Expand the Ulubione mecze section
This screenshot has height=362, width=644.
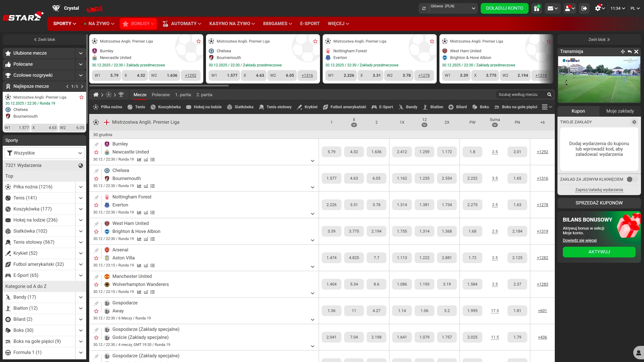80,53
